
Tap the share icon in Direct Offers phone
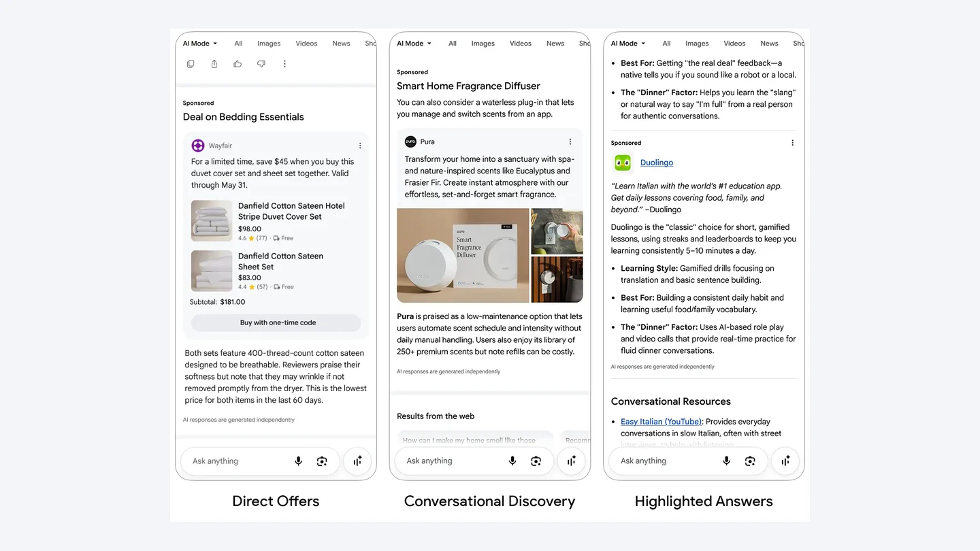214,64
